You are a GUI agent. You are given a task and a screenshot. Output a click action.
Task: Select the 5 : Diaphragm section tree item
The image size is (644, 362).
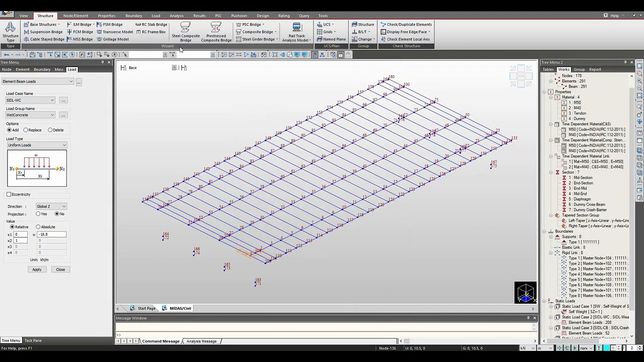580,199
